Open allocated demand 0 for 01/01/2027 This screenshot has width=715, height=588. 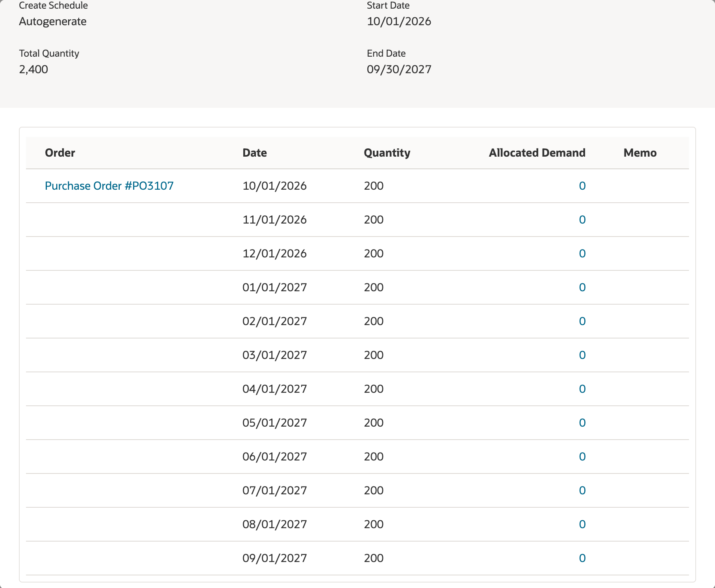(582, 287)
